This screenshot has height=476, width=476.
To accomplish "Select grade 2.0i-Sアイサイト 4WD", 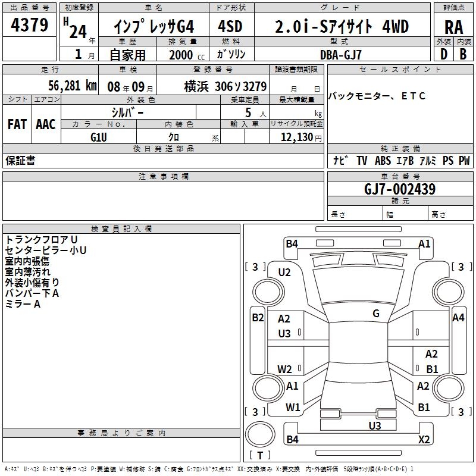I will click(342, 26).
